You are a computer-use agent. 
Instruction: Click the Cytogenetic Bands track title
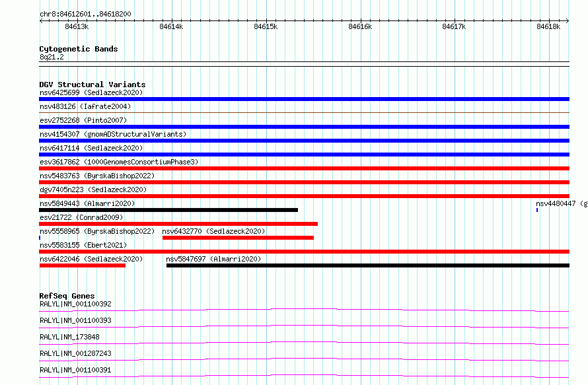pyautogui.click(x=79, y=49)
